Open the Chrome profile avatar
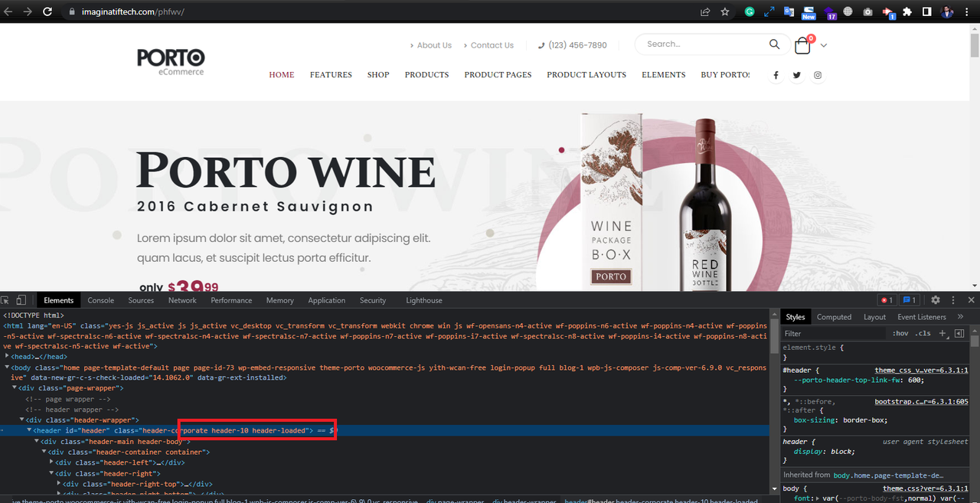This screenshot has width=980, height=503. point(947,12)
